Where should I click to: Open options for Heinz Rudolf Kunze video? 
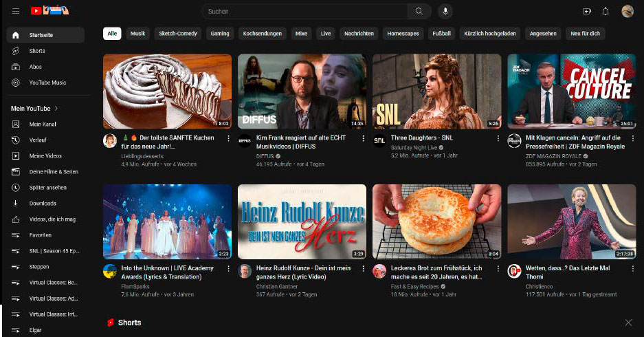(363, 269)
